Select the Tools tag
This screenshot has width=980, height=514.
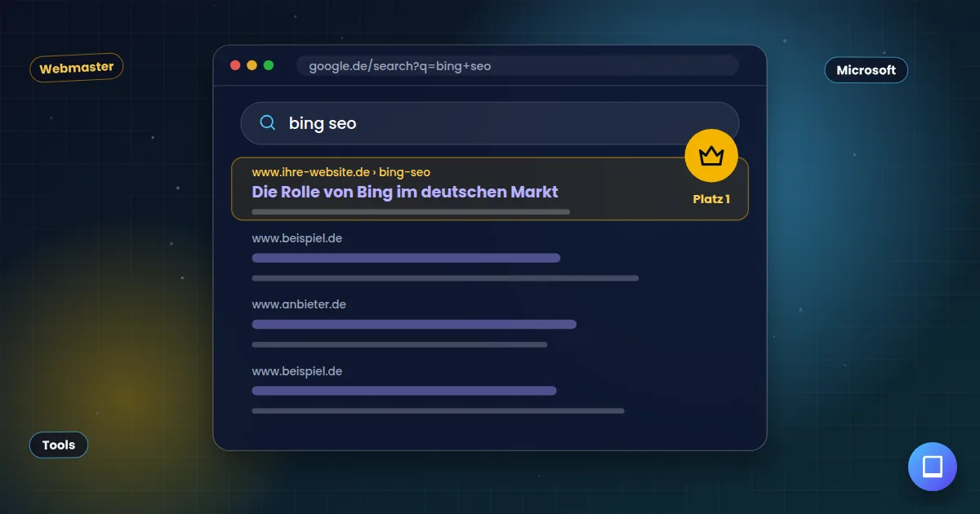click(59, 445)
